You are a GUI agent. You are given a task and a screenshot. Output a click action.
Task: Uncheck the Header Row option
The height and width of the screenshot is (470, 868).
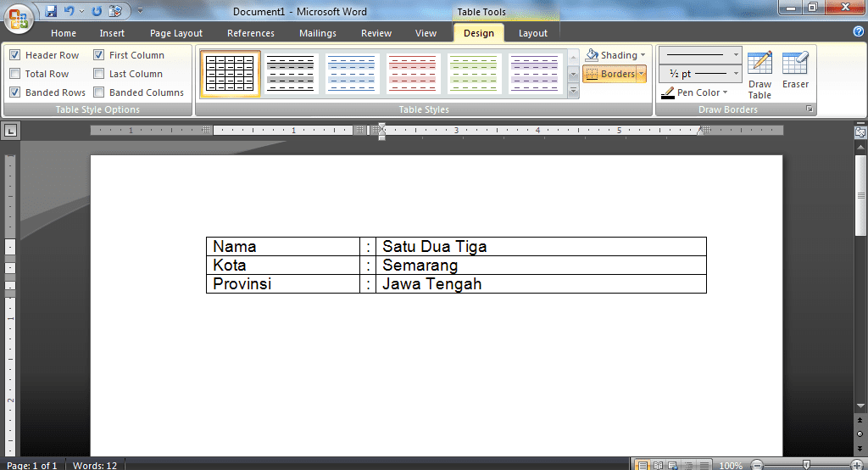tap(15, 55)
